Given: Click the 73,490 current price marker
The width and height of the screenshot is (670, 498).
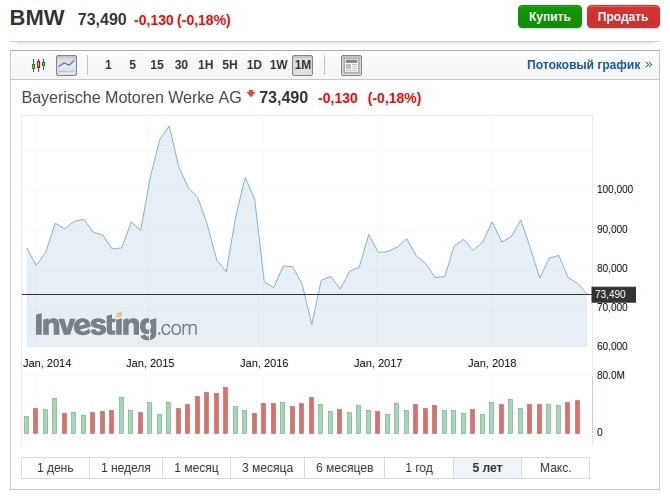Looking at the screenshot, I should [610, 294].
